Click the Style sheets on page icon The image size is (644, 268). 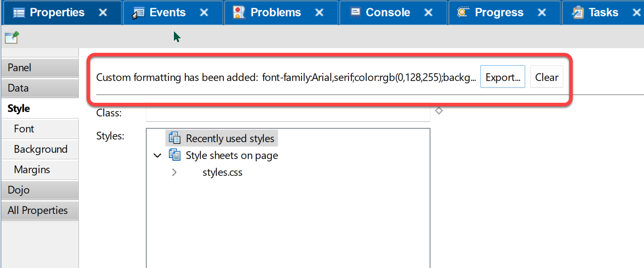pos(174,155)
